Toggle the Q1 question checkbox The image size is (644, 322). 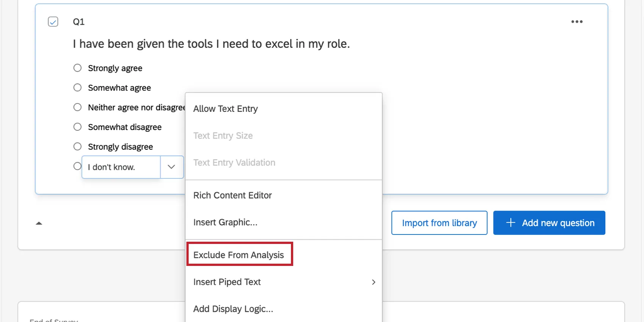pos(53,22)
